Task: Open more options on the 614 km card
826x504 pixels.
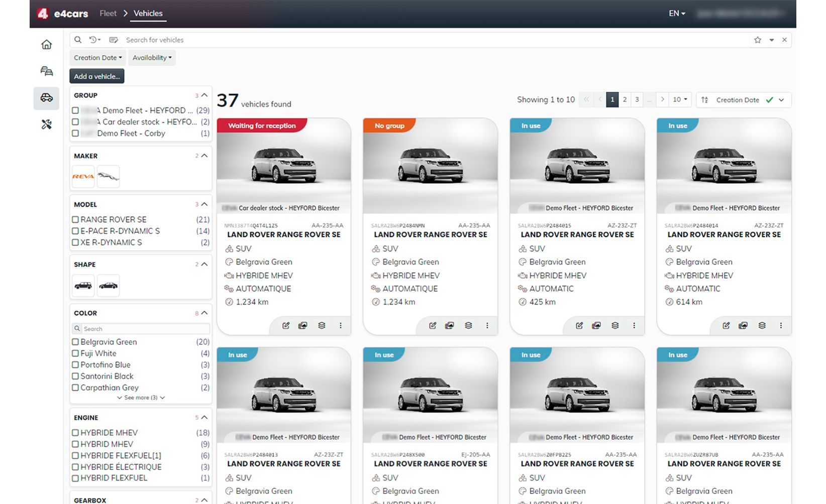Action: pyautogui.click(x=781, y=325)
